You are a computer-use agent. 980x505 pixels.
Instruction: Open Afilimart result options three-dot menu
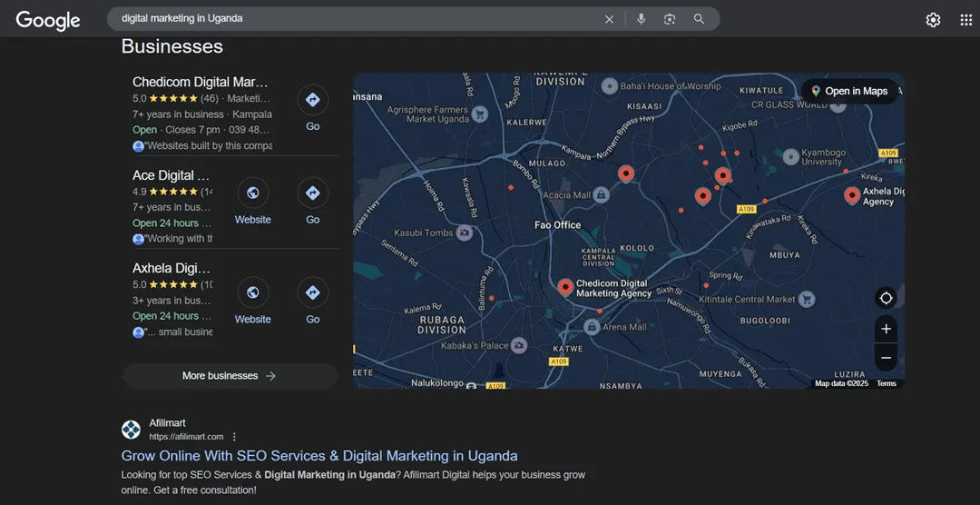[x=234, y=437]
